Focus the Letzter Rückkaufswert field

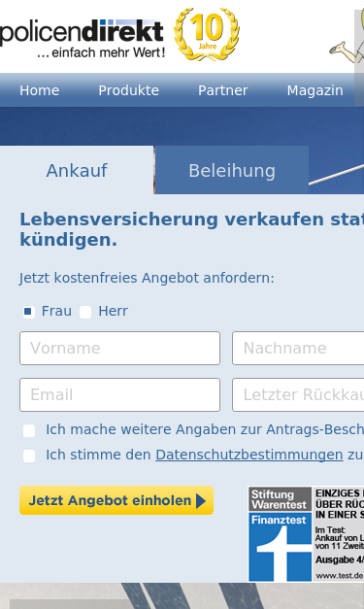tap(298, 395)
